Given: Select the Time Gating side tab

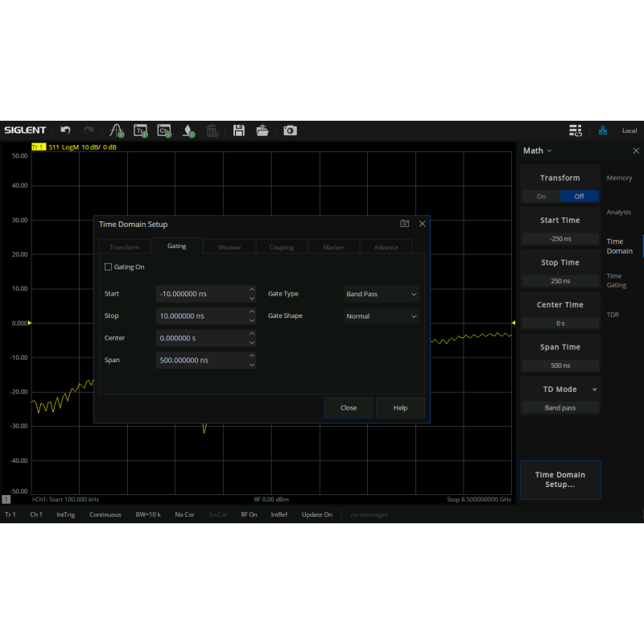Looking at the screenshot, I should [616, 280].
